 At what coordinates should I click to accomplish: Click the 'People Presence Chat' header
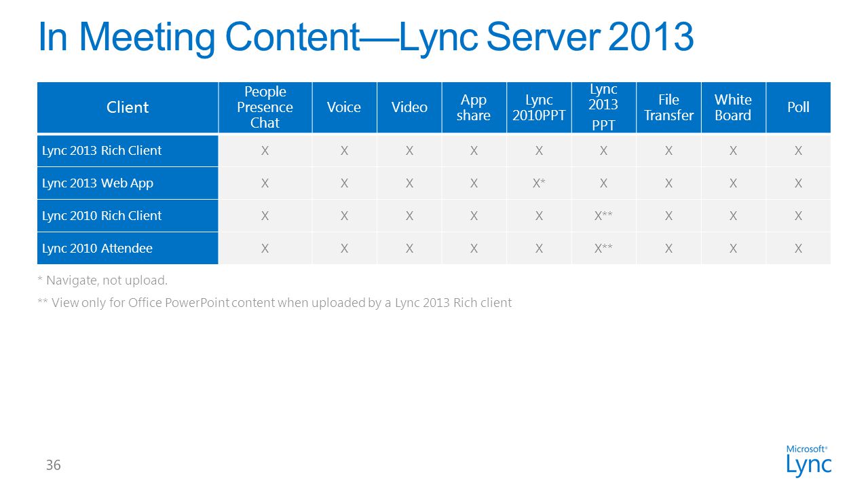click(x=265, y=107)
